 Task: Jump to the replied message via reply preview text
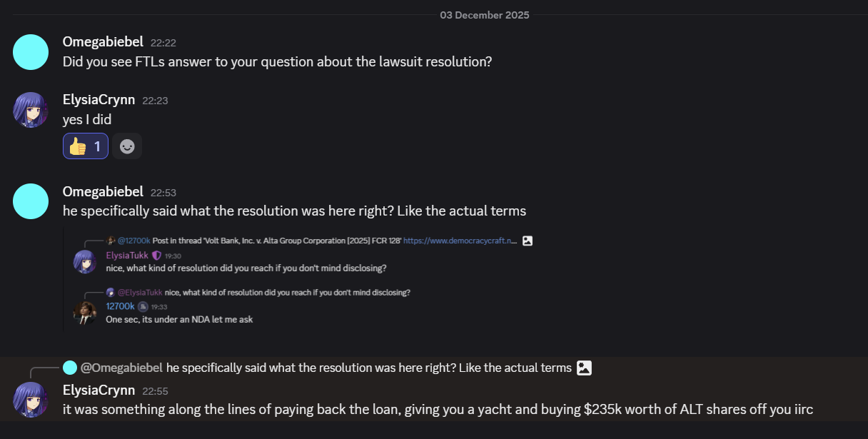(368, 368)
